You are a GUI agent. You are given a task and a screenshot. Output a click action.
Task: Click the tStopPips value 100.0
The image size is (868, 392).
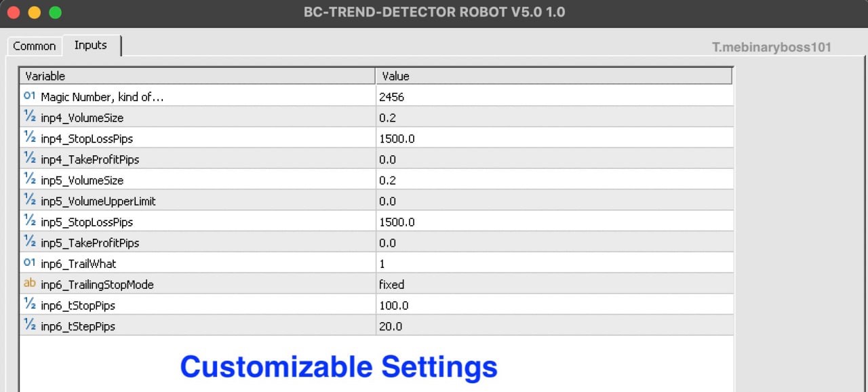(394, 305)
